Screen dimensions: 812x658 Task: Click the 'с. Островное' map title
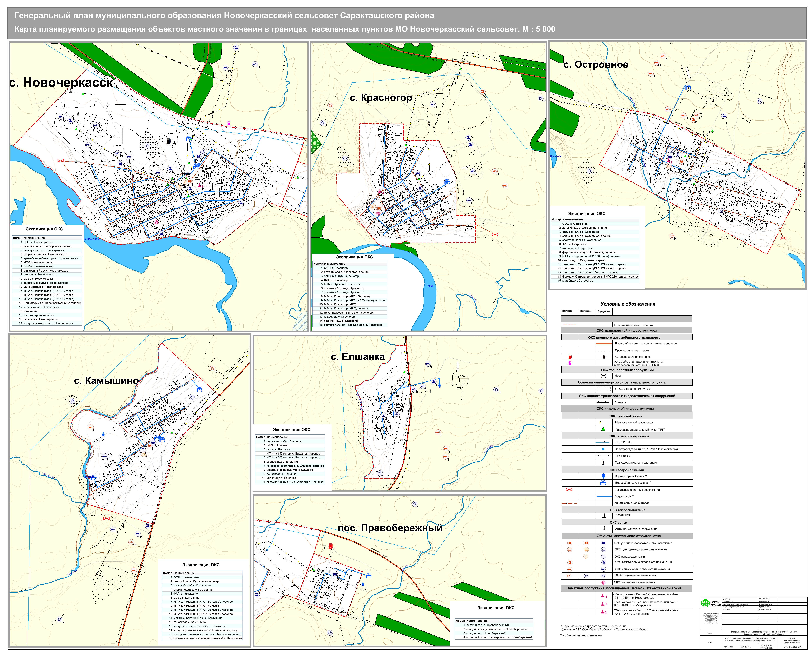(596, 64)
